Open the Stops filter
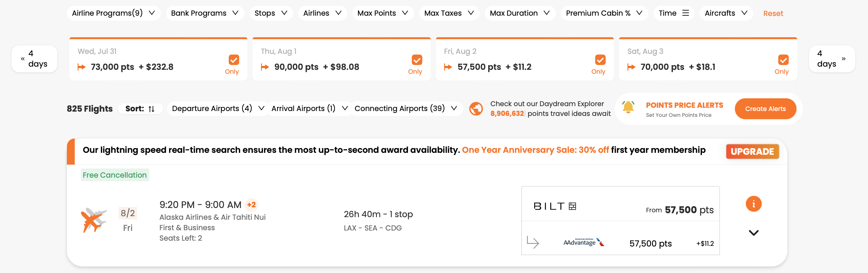 tap(271, 13)
